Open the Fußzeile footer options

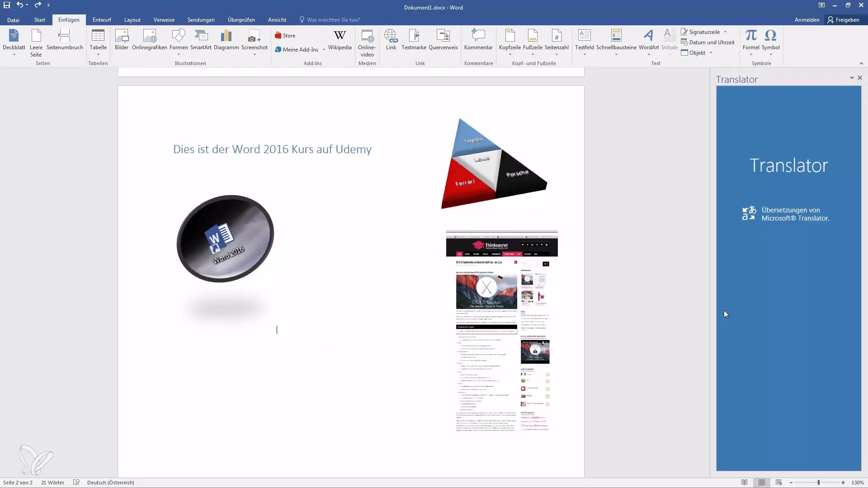533,42
